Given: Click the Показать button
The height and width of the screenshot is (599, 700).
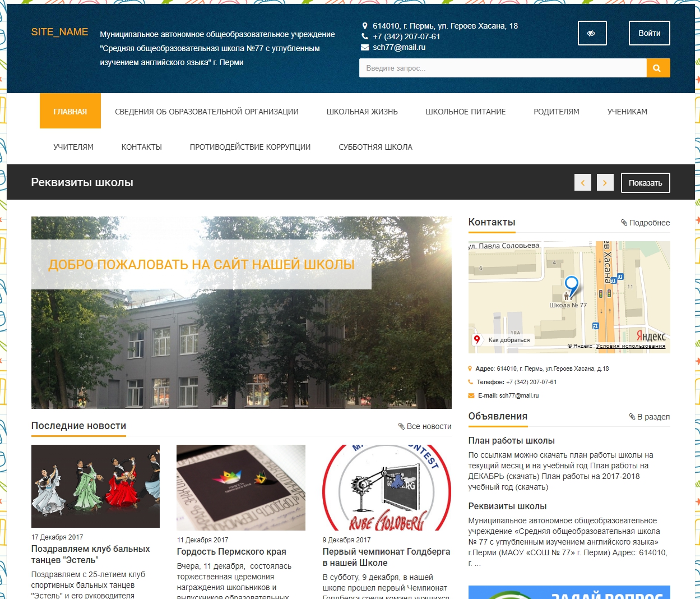Looking at the screenshot, I should coord(646,183).
